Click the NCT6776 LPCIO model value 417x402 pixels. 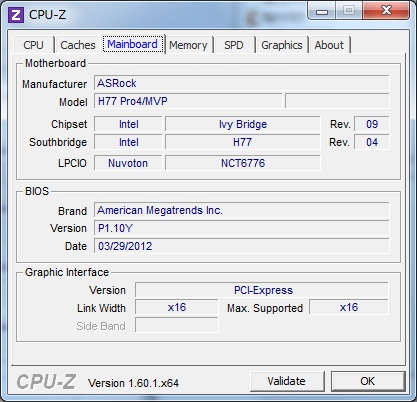coord(243,163)
